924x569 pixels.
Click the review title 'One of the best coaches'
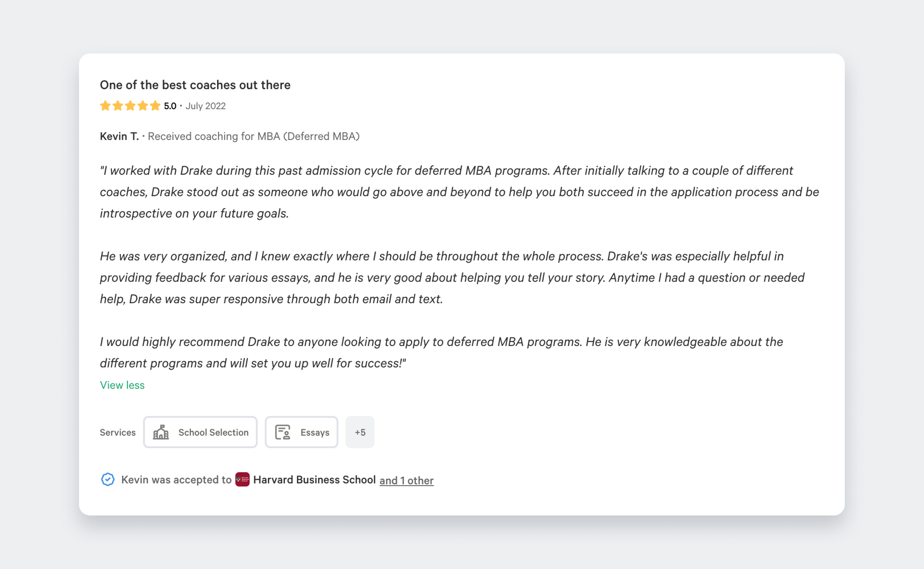coord(195,85)
